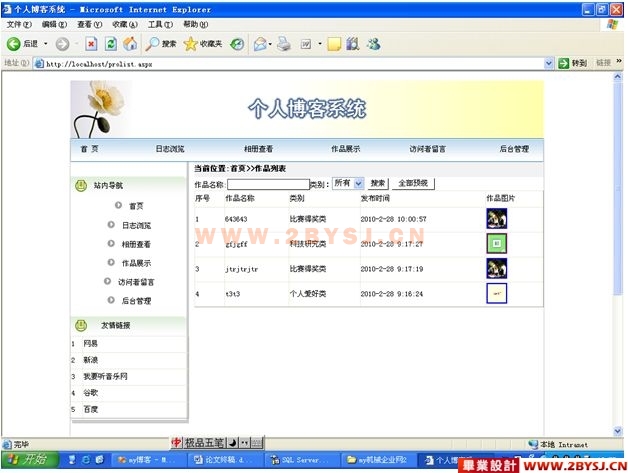
Task: Click inside the 作品名称 text field
Action: (x=268, y=184)
